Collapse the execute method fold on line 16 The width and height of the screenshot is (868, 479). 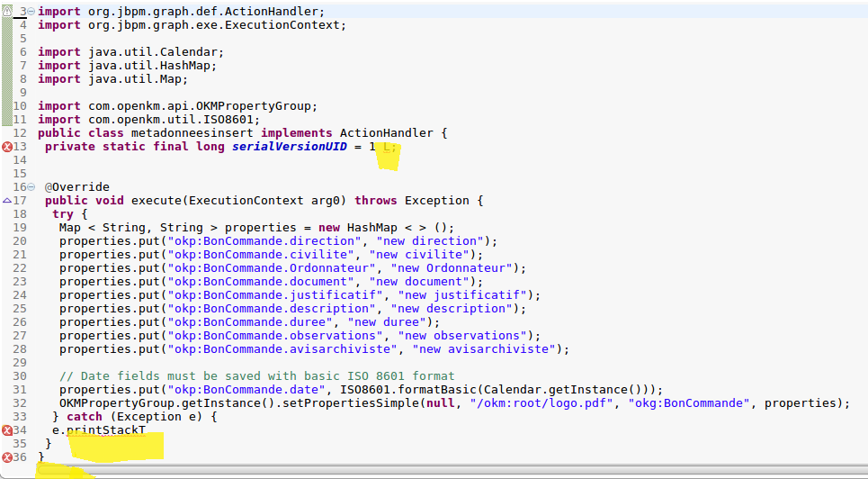[31, 187]
